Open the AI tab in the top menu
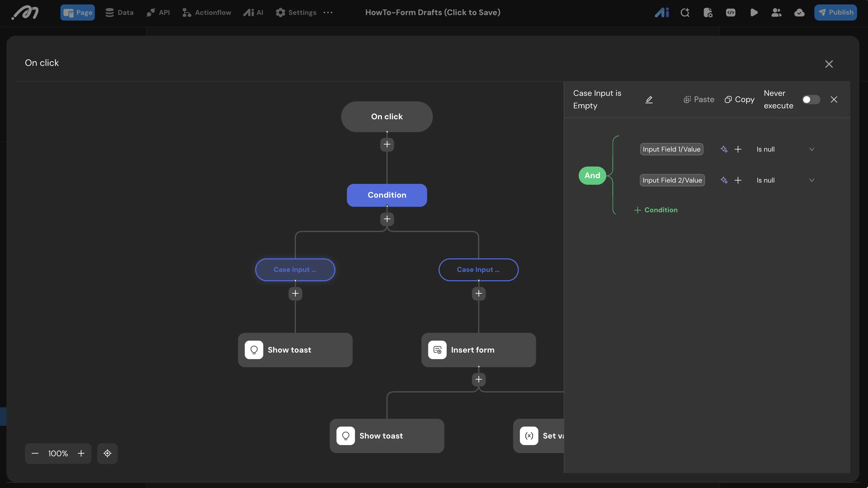 (253, 12)
